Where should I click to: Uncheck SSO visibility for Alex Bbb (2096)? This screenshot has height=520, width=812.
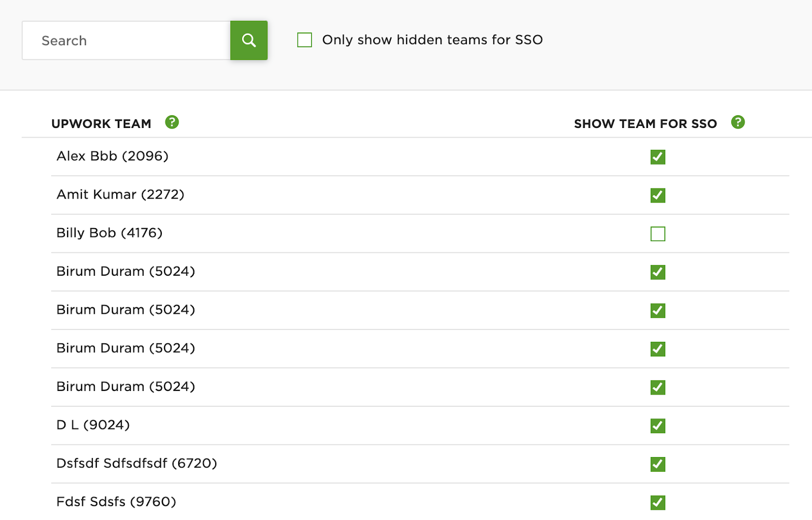(x=658, y=157)
